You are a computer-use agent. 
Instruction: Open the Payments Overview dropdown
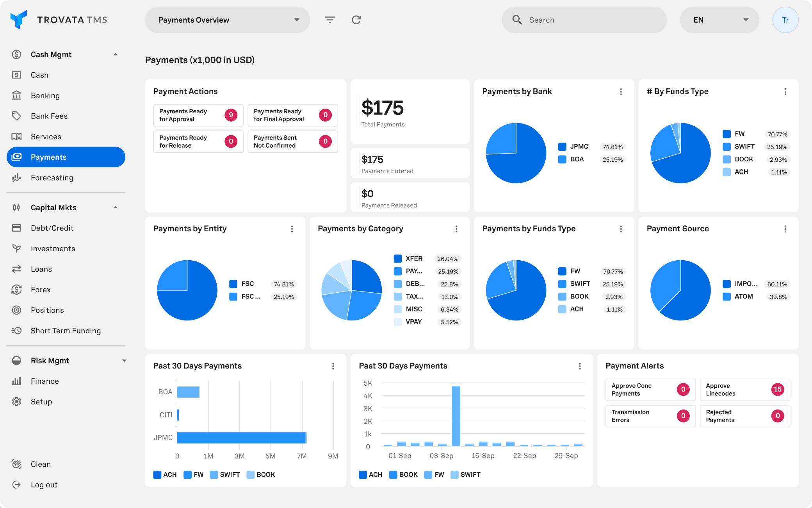tap(227, 20)
